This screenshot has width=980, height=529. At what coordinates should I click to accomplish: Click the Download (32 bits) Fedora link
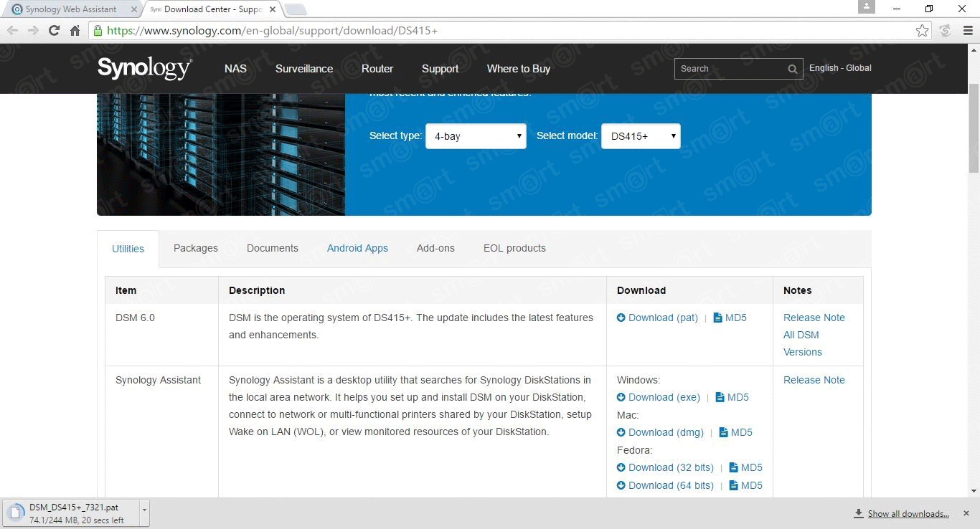[x=671, y=467]
